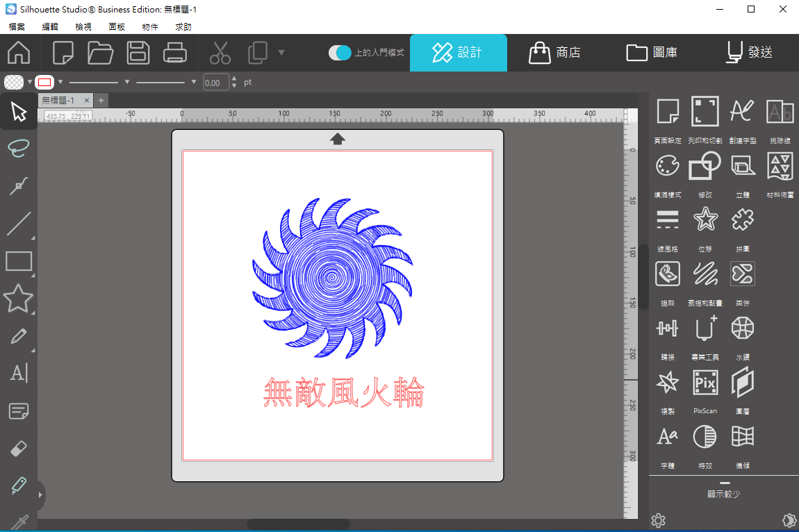This screenshot has height=532, width=799.
Task: Open the PixScan panel
Action: click(705, 383)
